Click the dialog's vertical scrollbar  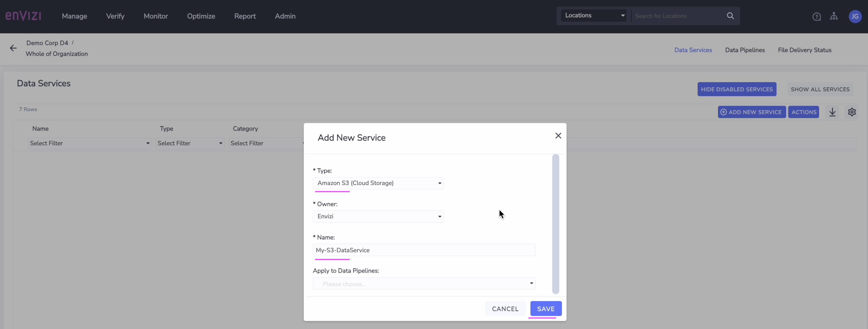(x=555, y=224)
